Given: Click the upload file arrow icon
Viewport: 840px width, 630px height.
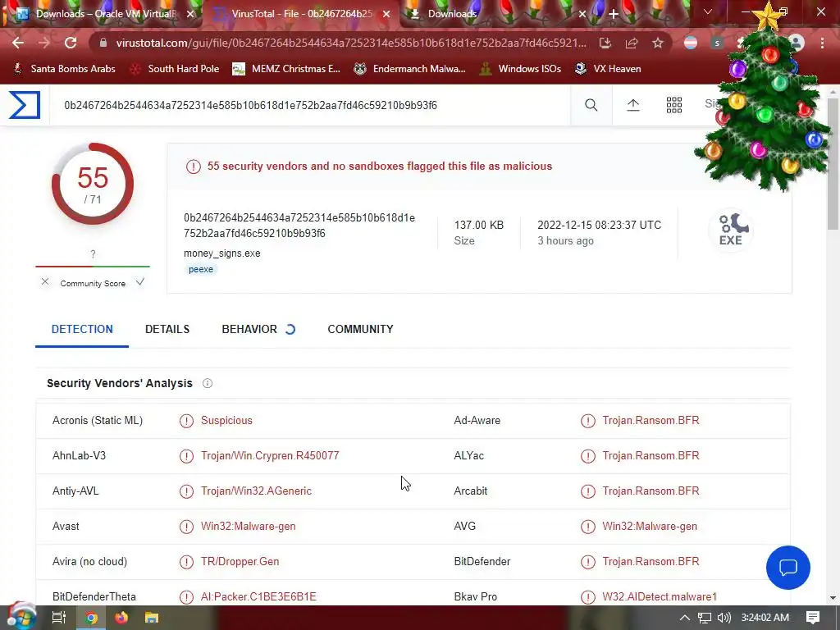Looking at the screenshot, I should [x=633, y=105].
